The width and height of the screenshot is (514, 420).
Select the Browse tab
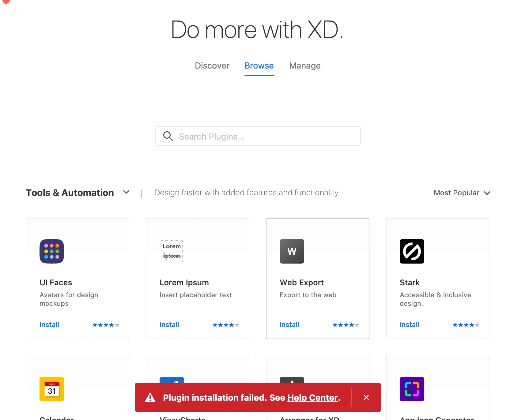259,66
